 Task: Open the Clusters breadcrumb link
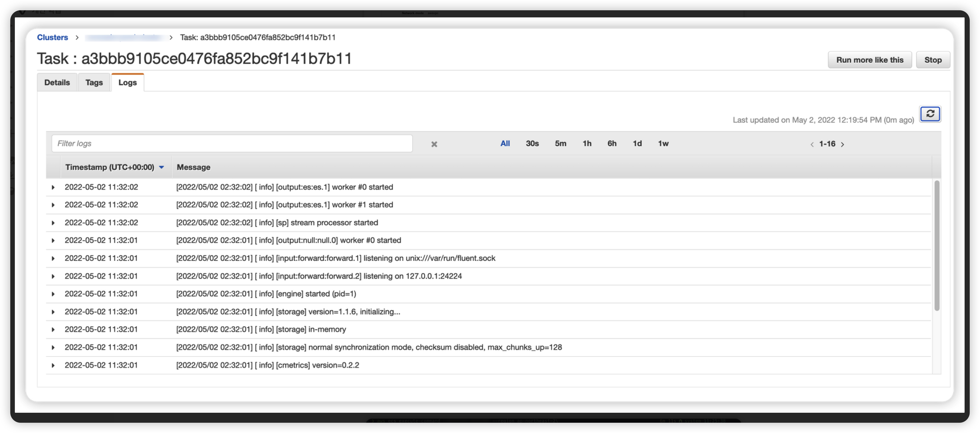pyautogui.click(x=53, y=37)
